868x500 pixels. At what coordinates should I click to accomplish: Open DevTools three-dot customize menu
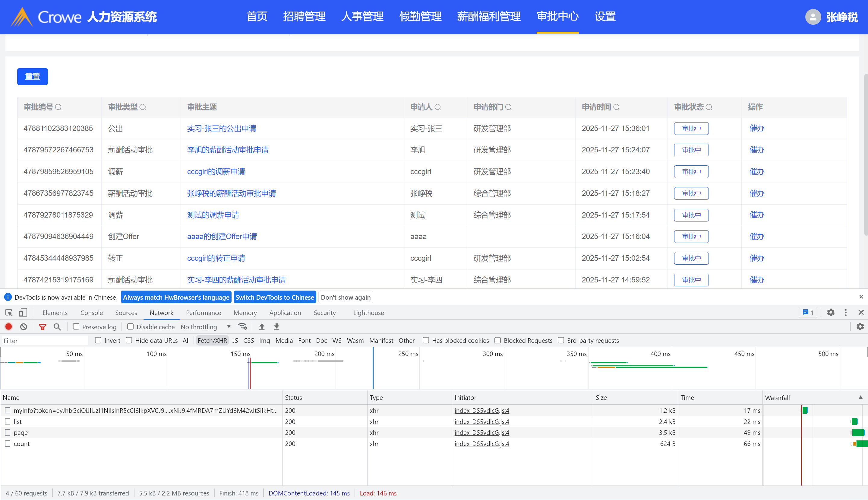(x=846, y=313)
